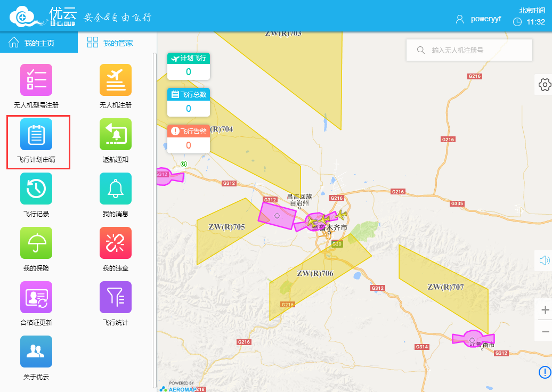
Task: Open 无人机注册 icon
Action: pos(116,80)
